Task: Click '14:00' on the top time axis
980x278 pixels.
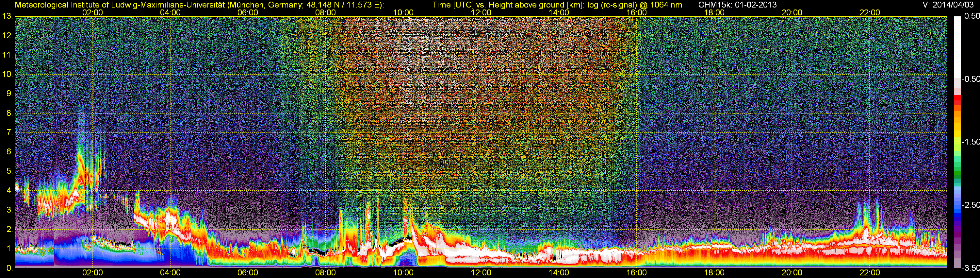Action: (559, 12)
